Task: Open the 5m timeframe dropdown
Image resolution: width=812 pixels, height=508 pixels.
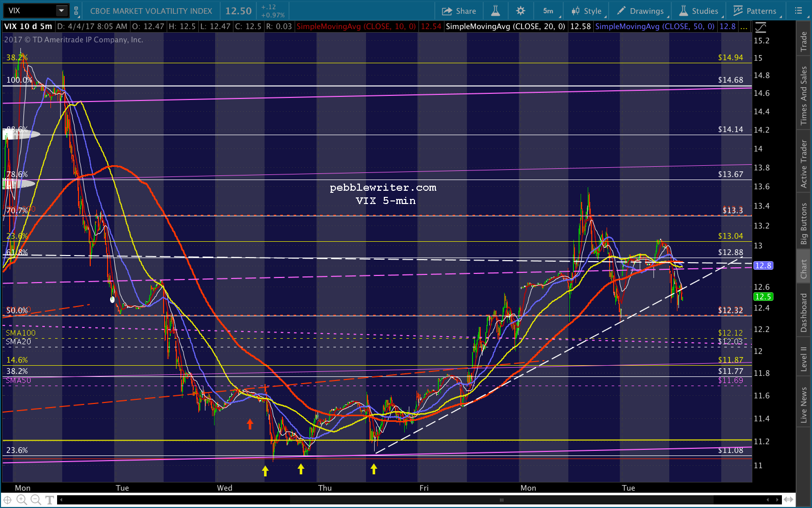Action: 549,11
